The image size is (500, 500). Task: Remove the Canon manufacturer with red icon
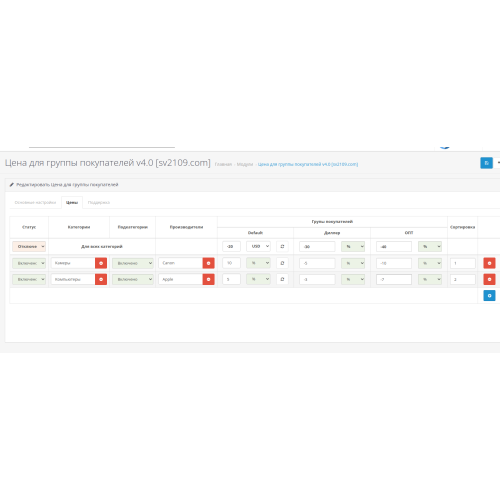tap(208, 263)
